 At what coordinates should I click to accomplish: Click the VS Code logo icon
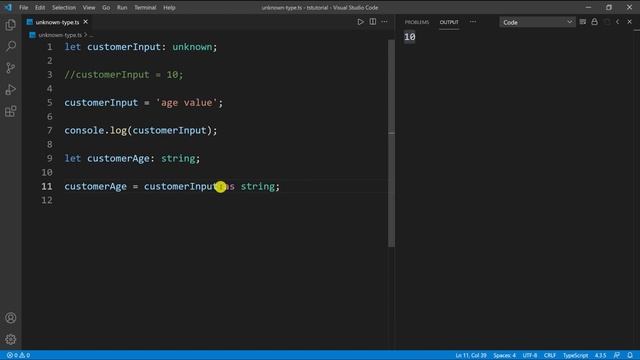[x=8, y=7]
